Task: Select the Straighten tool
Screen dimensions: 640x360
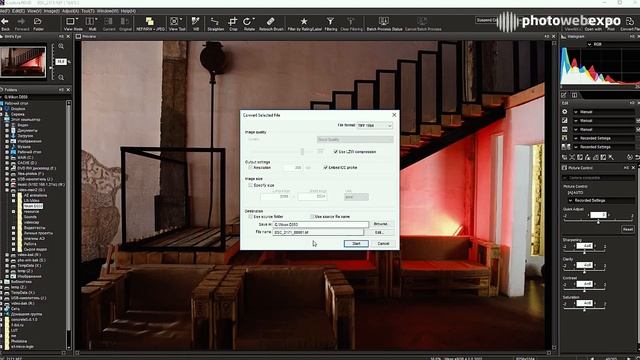Action: click(215, 22)
